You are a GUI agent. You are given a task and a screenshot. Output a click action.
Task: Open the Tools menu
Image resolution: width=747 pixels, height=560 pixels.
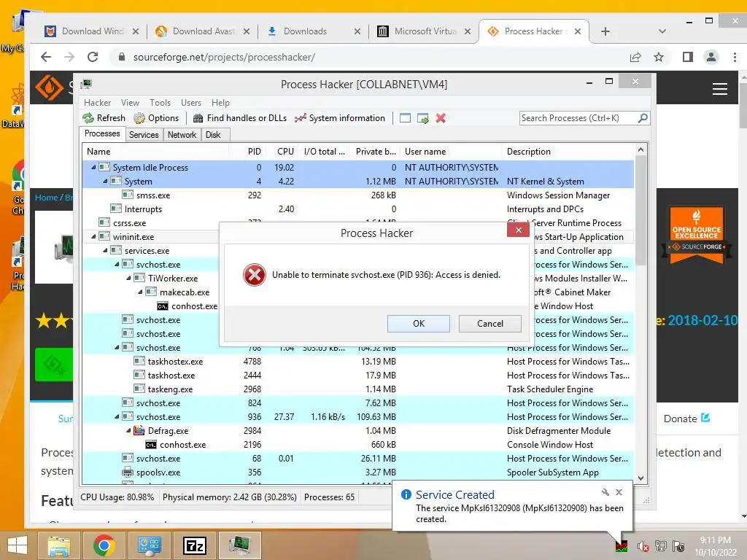click(x=160, y=103)
